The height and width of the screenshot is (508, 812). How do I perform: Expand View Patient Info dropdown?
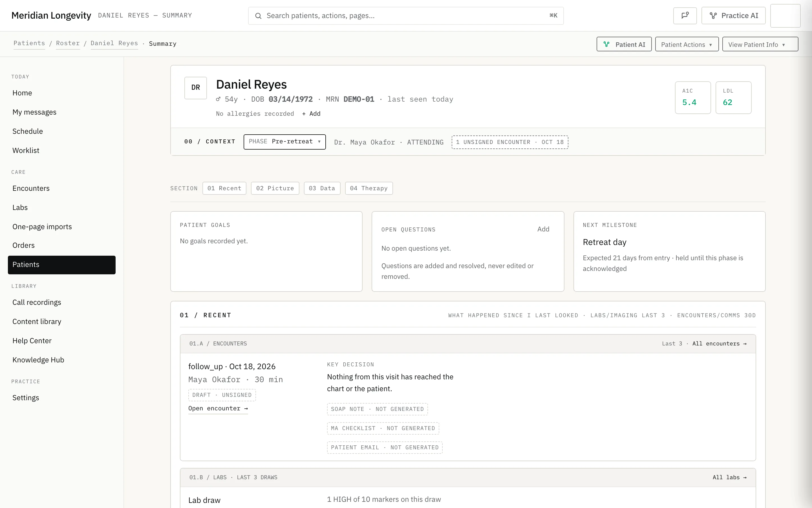click(760, 44)
